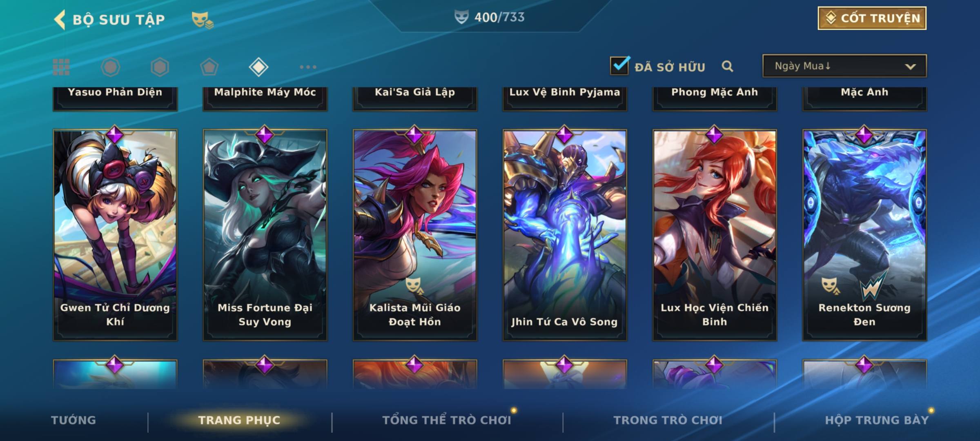Filter by the first round-gem rarity icon
This screenshot has width=980, height=441.
[x=110, y=67]
